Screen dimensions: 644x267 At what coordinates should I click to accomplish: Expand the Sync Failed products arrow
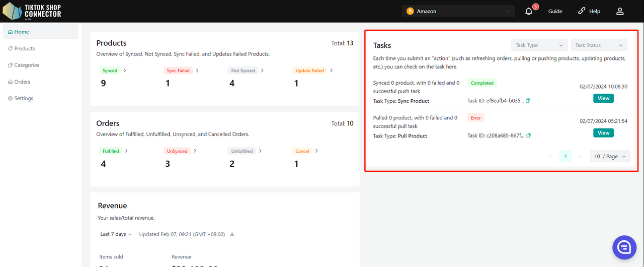[x=197, y=71]
